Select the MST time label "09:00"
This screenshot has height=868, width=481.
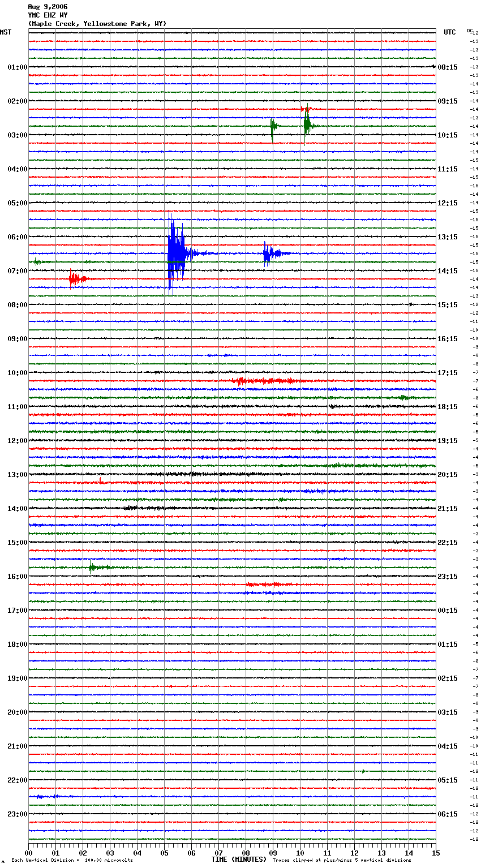click(x=18, y=339)
